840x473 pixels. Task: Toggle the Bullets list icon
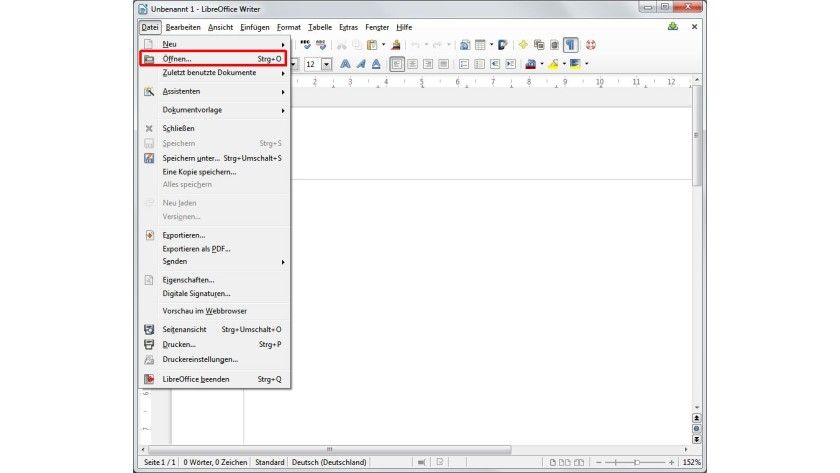point(479,64)
